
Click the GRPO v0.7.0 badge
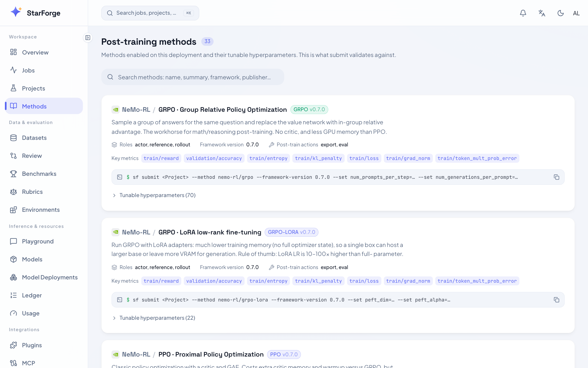[309, 109]
